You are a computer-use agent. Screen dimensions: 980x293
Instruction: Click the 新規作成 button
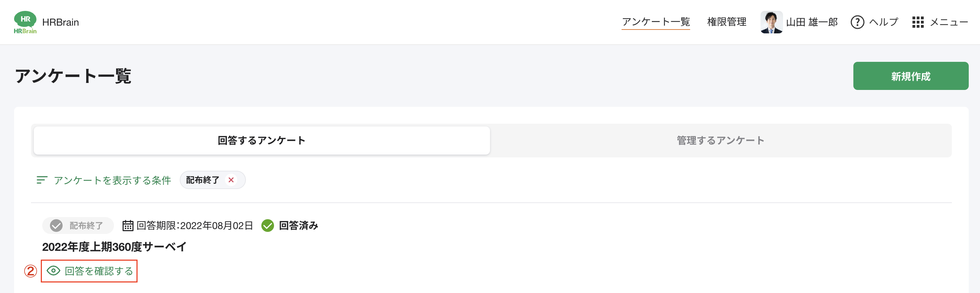(x=910, y=76)
